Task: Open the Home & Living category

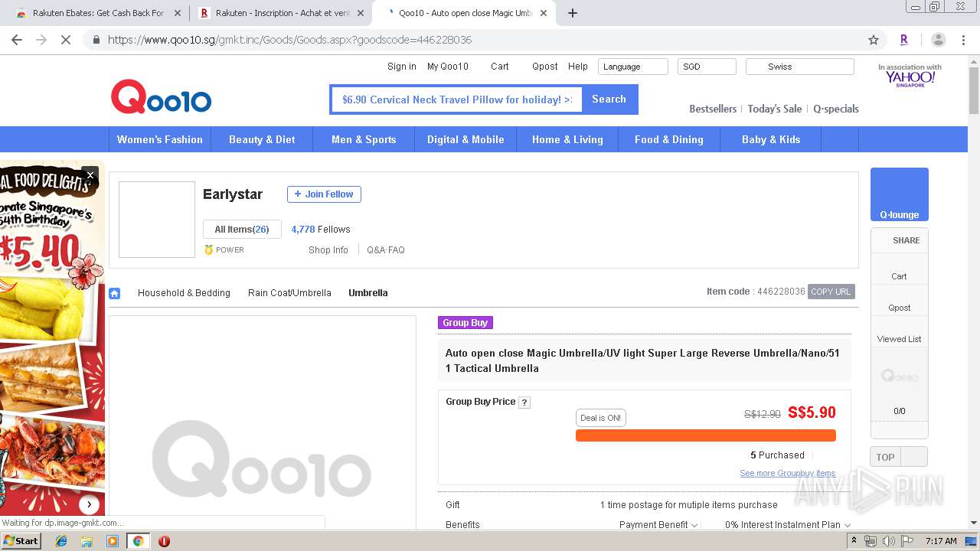Action: (x=567, y=139)
